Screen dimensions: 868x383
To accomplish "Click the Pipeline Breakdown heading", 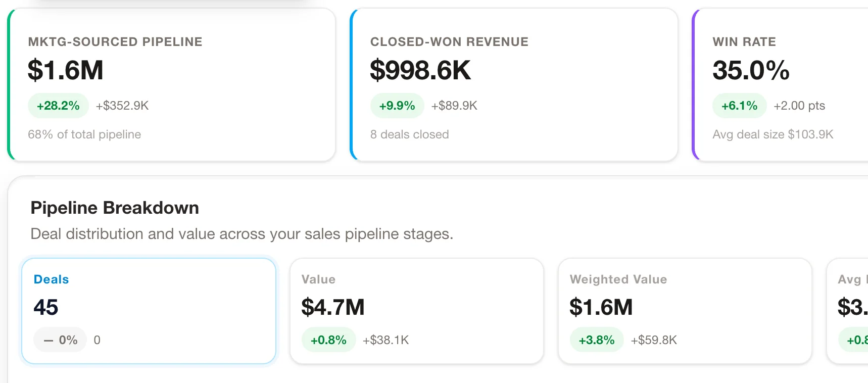I will click(x=115, y=208).
